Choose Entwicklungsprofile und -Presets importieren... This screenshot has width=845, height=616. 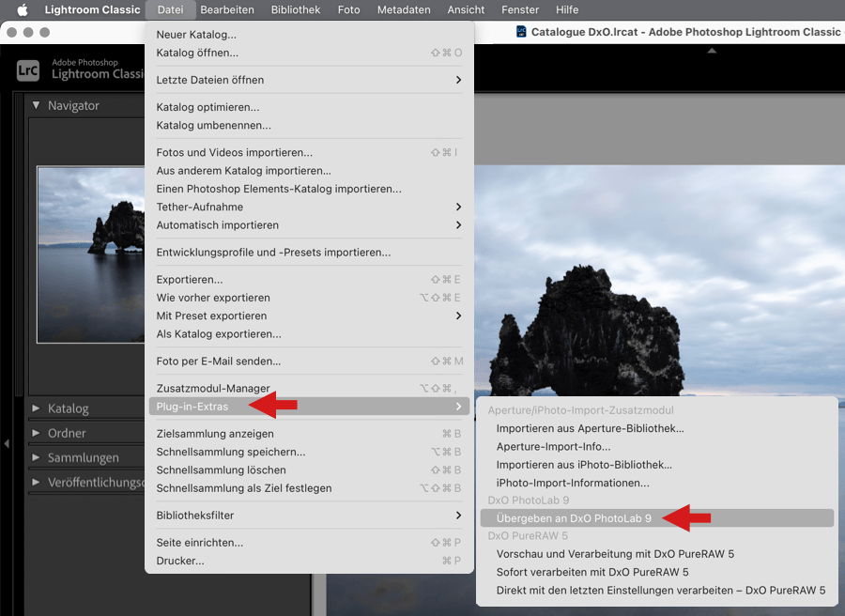[x=309, y=253]
